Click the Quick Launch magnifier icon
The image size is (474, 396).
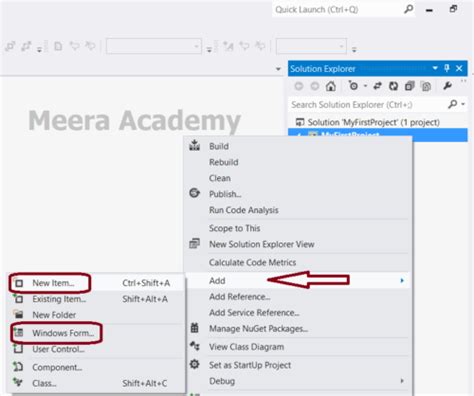click(408, 9)
